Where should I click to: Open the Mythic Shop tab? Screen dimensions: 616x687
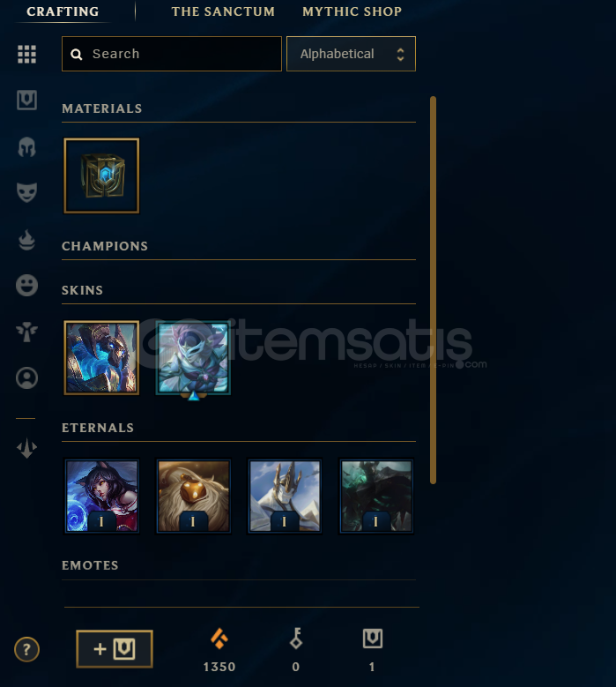click(x=352, y=11)
